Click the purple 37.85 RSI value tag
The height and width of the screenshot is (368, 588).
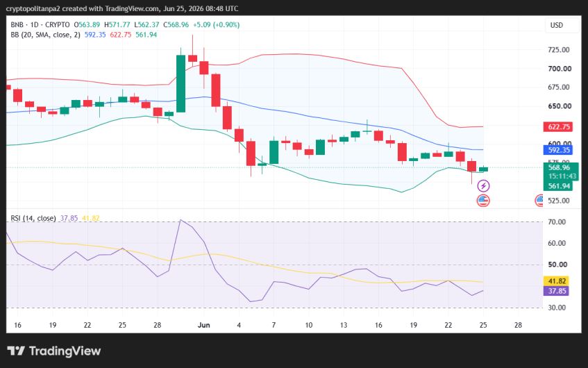pos(557,291)
